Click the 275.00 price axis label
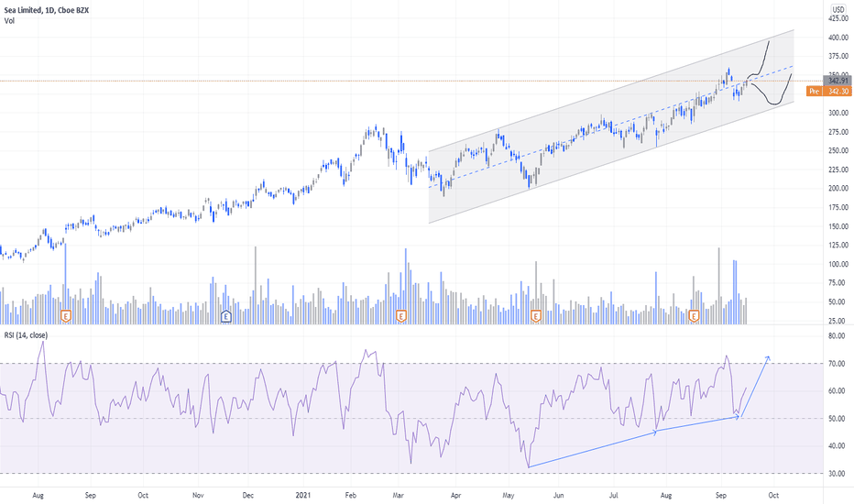 [838, 132]
